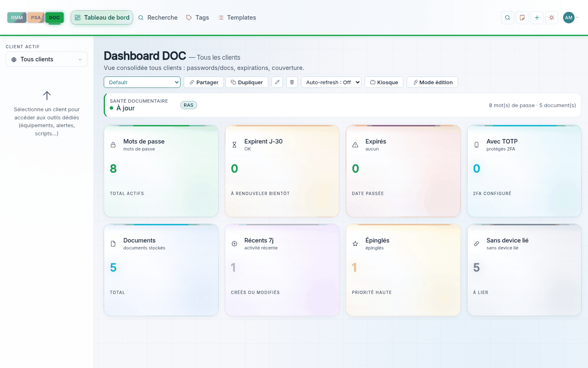Open the AM user avatar menu
588x368 pixels.
[570, 18]
